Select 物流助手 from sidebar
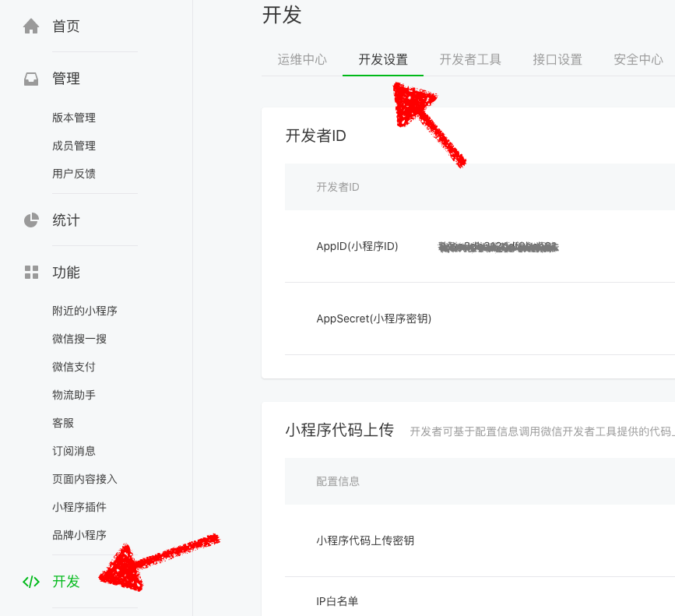Image resolution: width=675 pixels, height=616 pixels. pyautogui.click(x=75, y=395)
